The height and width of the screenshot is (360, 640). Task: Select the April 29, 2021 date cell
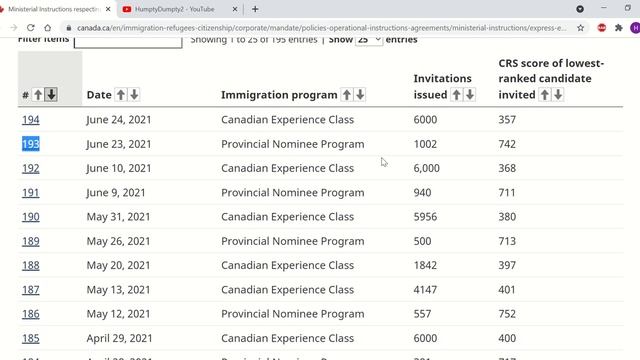pos(119,338)
